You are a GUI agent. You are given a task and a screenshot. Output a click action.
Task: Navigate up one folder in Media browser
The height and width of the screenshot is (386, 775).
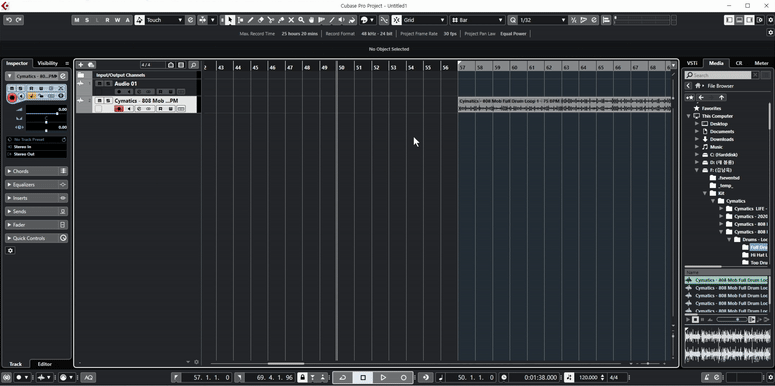(722, 97)
